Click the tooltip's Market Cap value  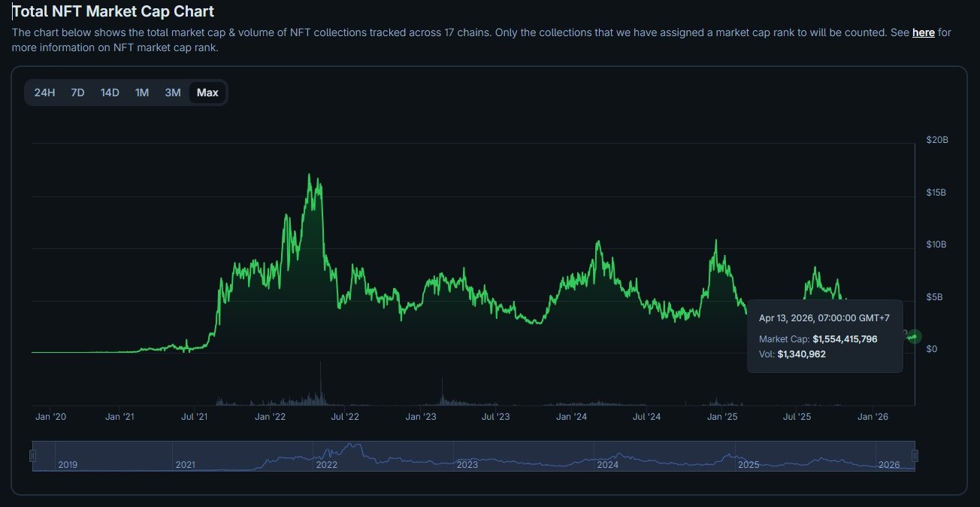pos(845,339)
